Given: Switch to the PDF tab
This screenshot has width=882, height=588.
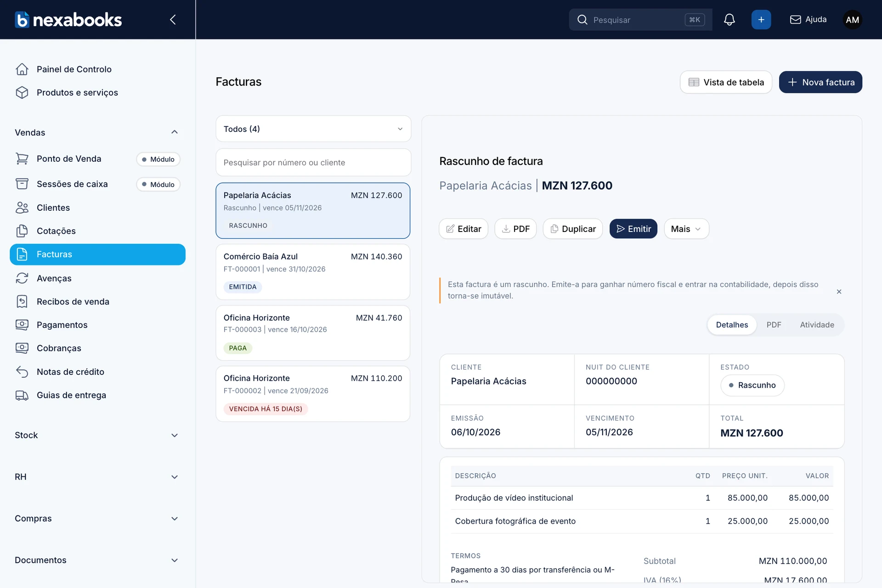Looking at the screenshot, I should [774, 325].
